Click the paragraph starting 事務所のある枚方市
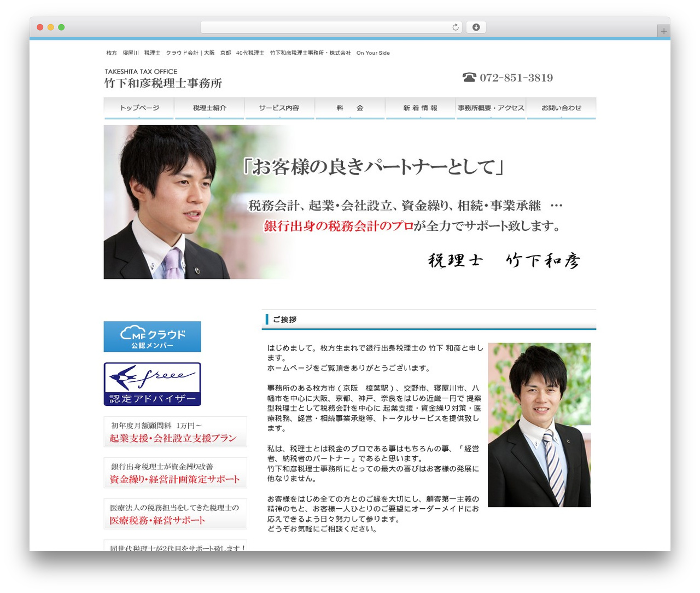 (x=375, y=408)
